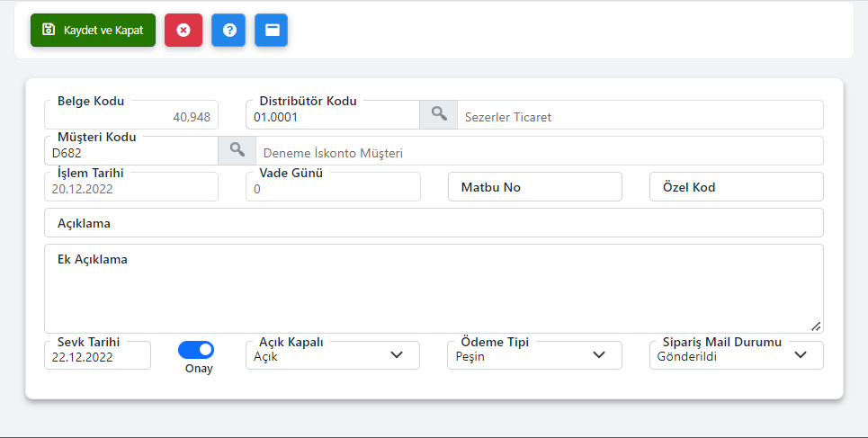
Task: Toggle the Onay switch
Action: click(x=196, y=350)
